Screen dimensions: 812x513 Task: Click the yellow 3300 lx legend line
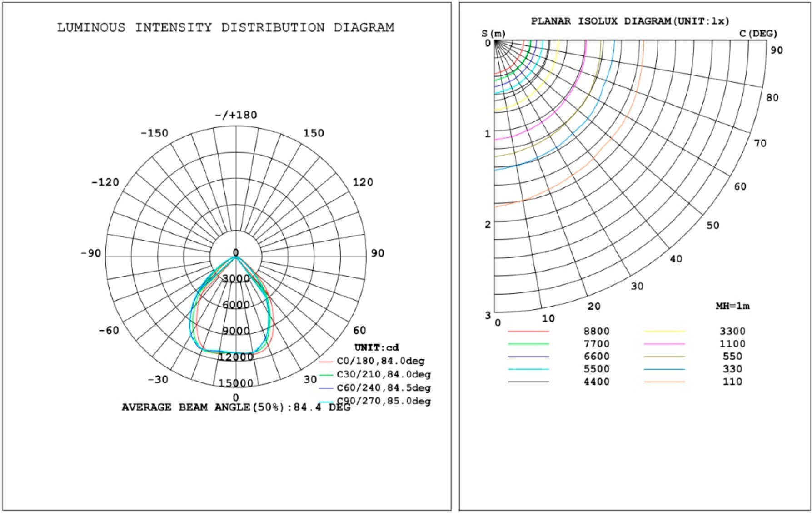tap(664, 332)
